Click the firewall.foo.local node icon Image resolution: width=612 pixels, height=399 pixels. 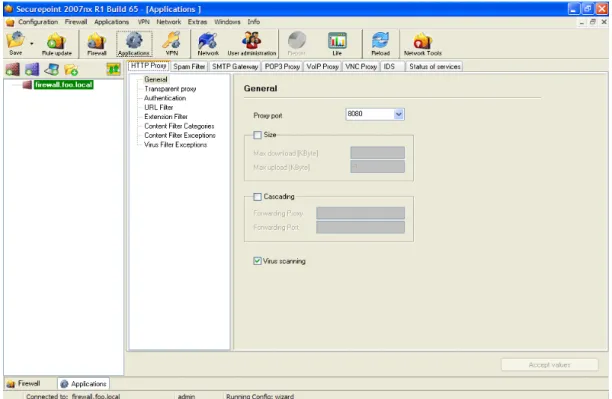click(27, 85)
